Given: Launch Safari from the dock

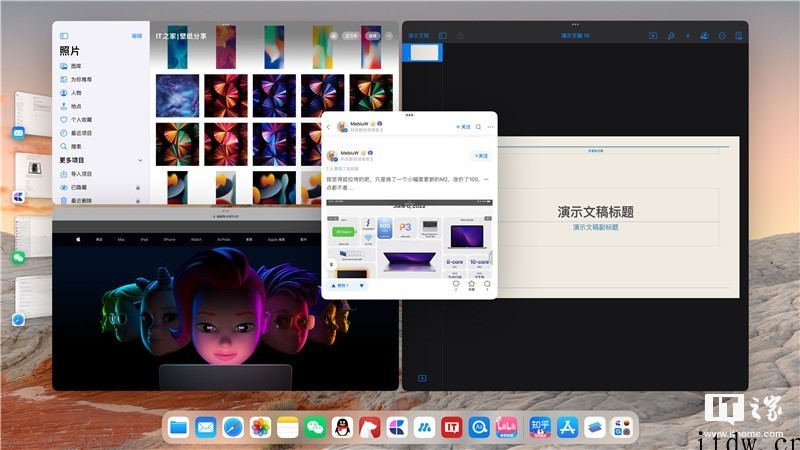Looking at the screenshot, I should click(233, 428).
